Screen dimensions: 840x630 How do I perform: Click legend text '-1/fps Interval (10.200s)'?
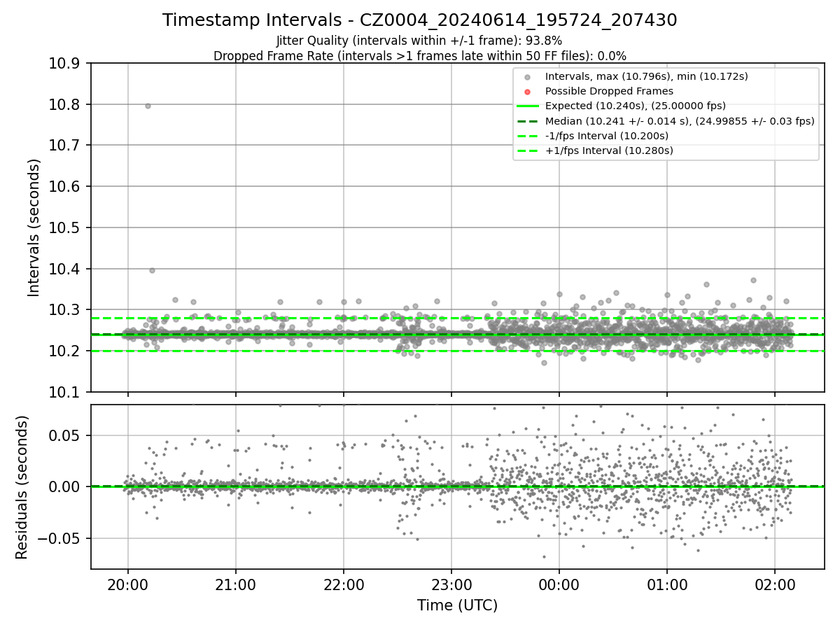607,136
